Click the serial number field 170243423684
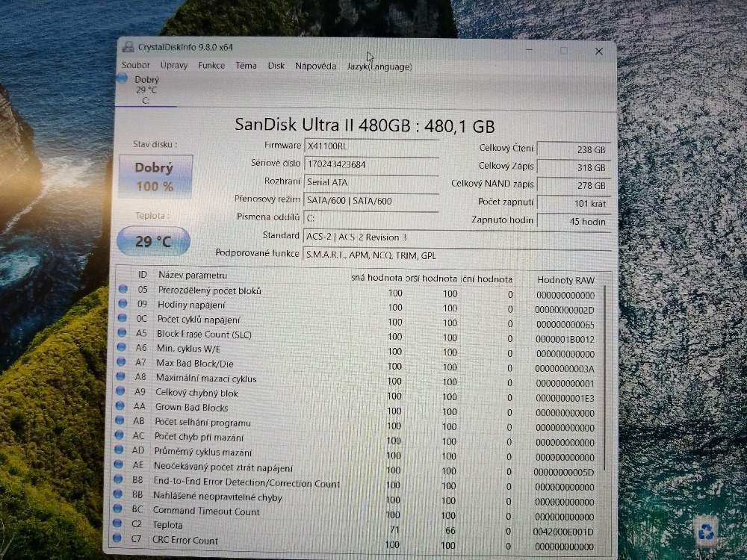This screenshot has width=747, height=560. [371, 164]
